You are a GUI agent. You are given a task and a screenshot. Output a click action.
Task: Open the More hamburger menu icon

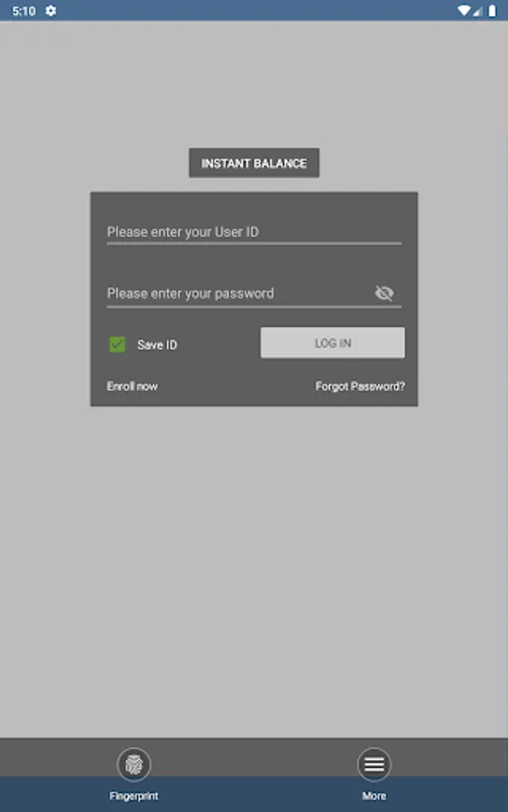tap(374, 764)
